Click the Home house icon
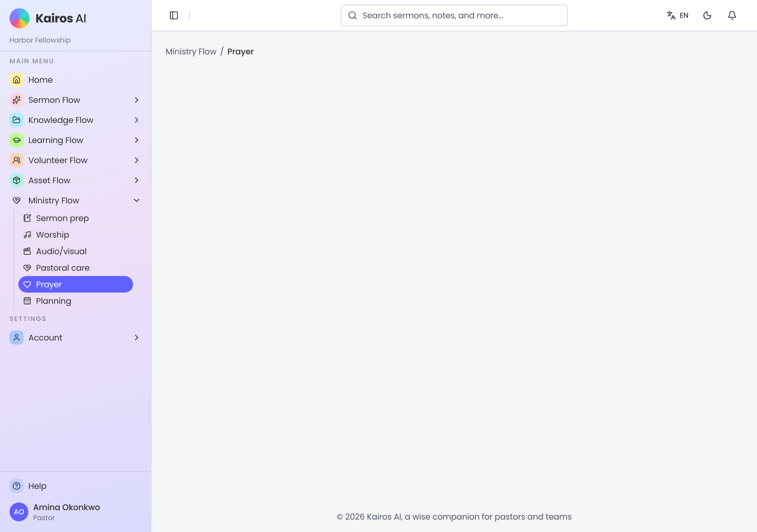The height and width of the screenshot is (532, 757). click(17, 80)
